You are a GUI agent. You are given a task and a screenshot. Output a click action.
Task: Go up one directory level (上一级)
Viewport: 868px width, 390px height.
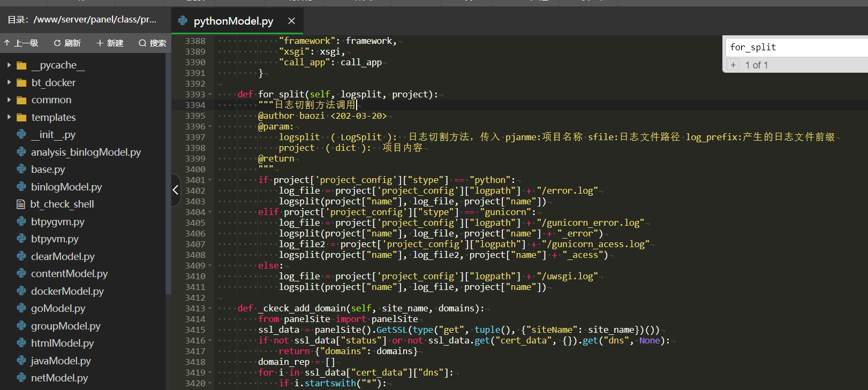pyautogui.click(x=21, y=43)
